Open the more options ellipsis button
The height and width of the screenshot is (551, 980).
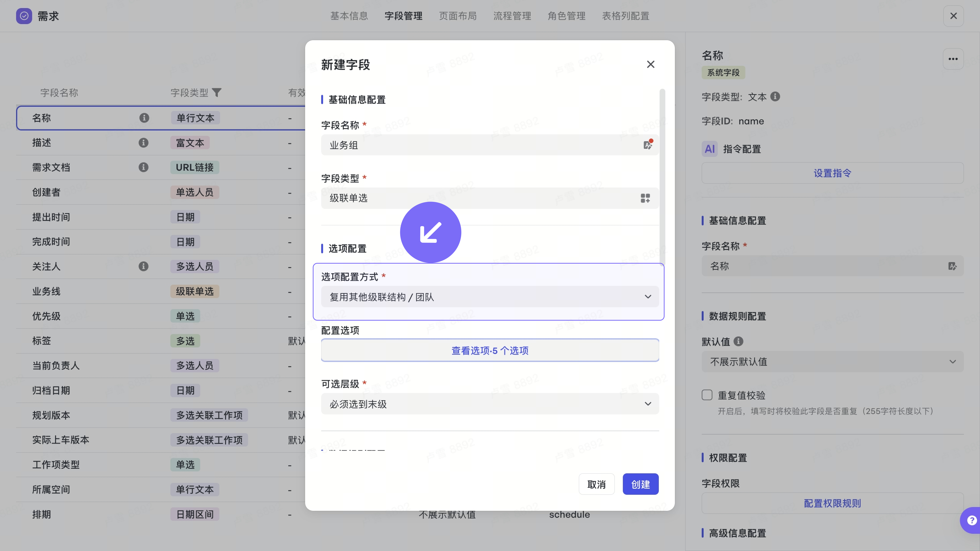[953, 59]
